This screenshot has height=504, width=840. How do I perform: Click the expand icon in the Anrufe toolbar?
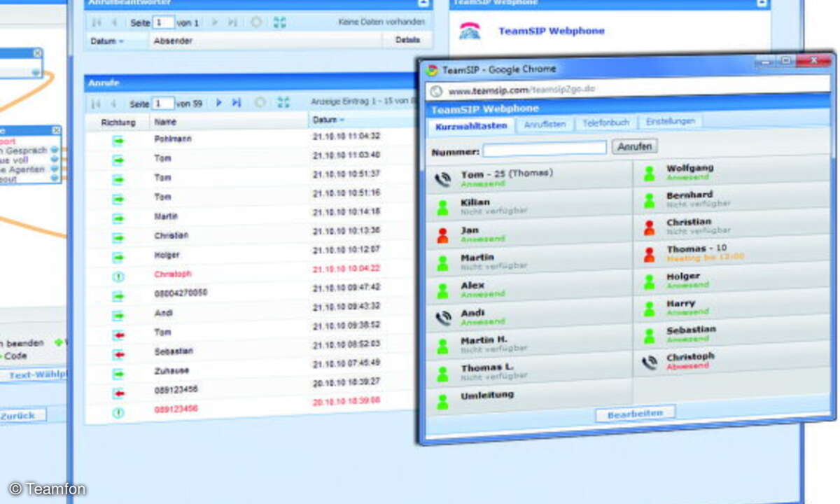coord(283,103)
